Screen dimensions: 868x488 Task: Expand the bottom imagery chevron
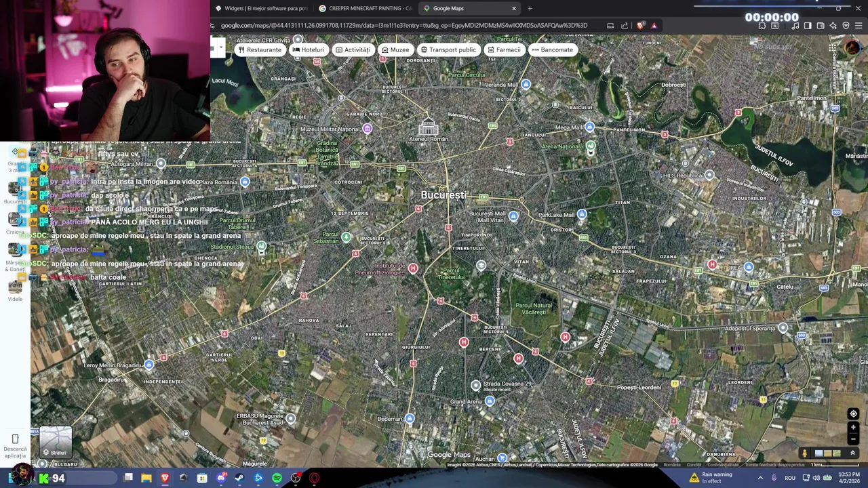[x=852, y=453]
